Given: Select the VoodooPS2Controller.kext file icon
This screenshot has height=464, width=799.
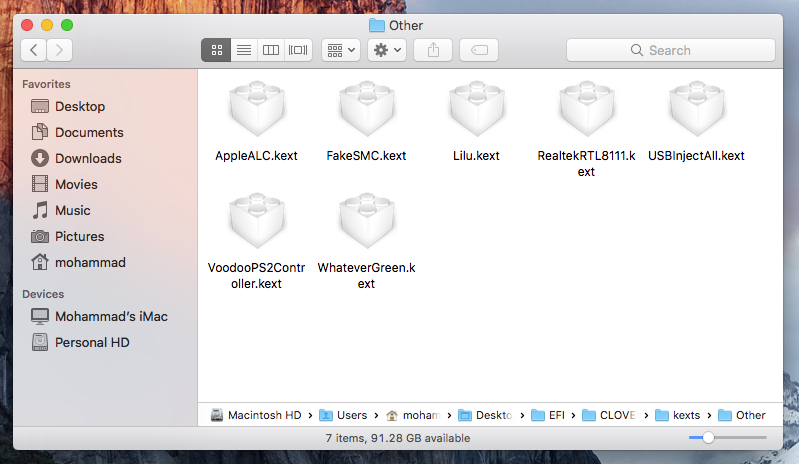Looking at the screenshot, I should (x=256, y=221).
